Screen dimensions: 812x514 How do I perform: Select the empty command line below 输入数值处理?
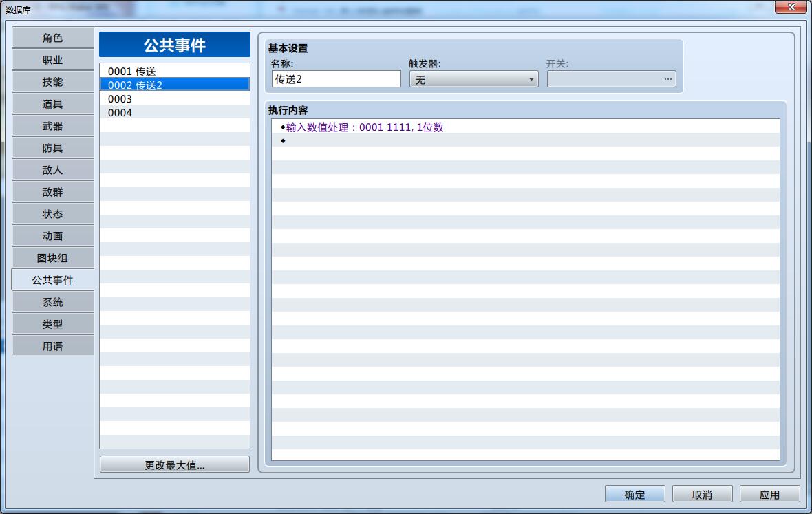point(526,141)
